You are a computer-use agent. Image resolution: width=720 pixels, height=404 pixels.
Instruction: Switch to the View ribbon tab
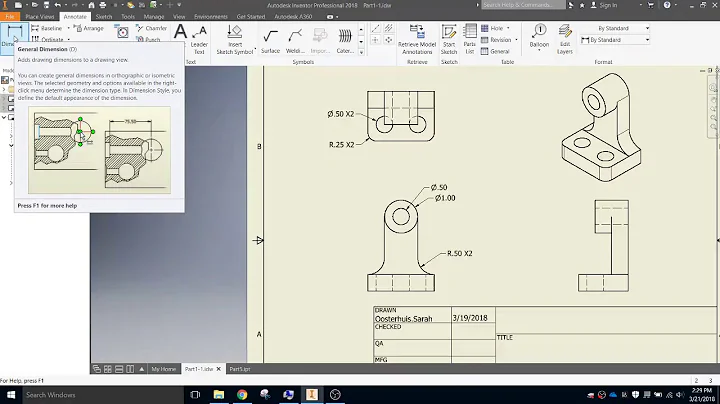pos(179,17)
